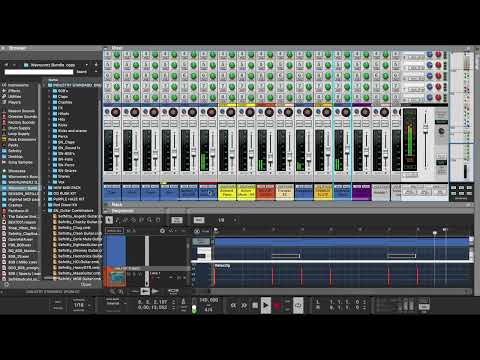The height and width of the screenshot is (360, 480).
Task: Click the orange-red mixer channel label
Action: coord(266,192)
